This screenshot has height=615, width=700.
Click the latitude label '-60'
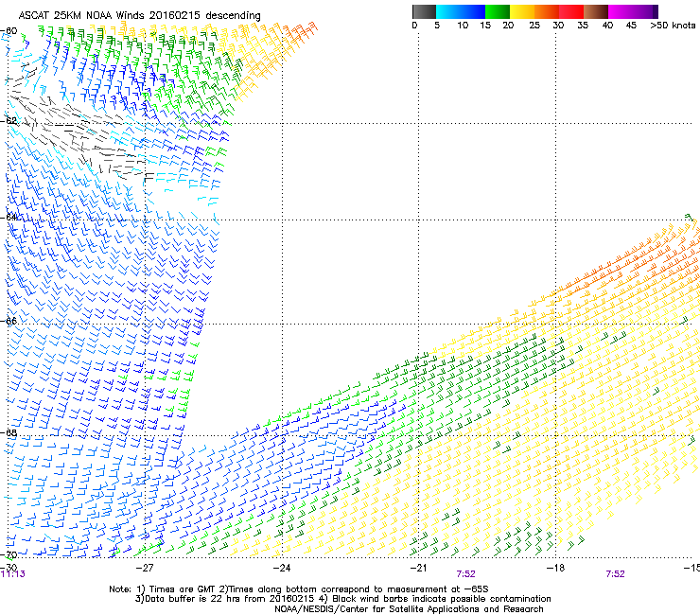(x=9, y=31)
